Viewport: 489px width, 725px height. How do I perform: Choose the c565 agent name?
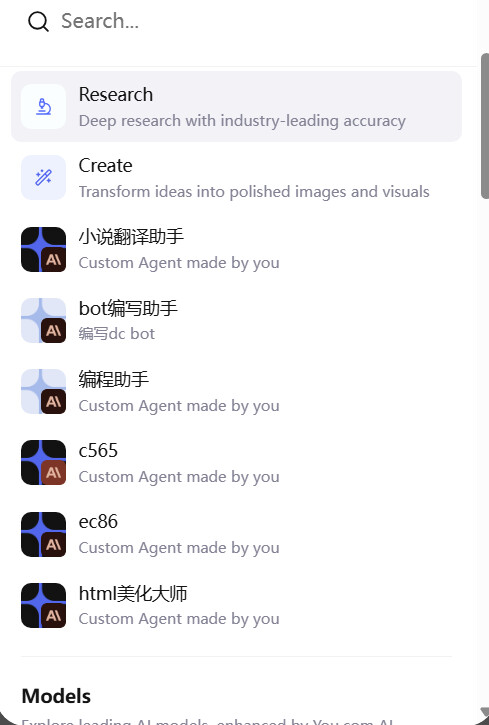[98, 450]
